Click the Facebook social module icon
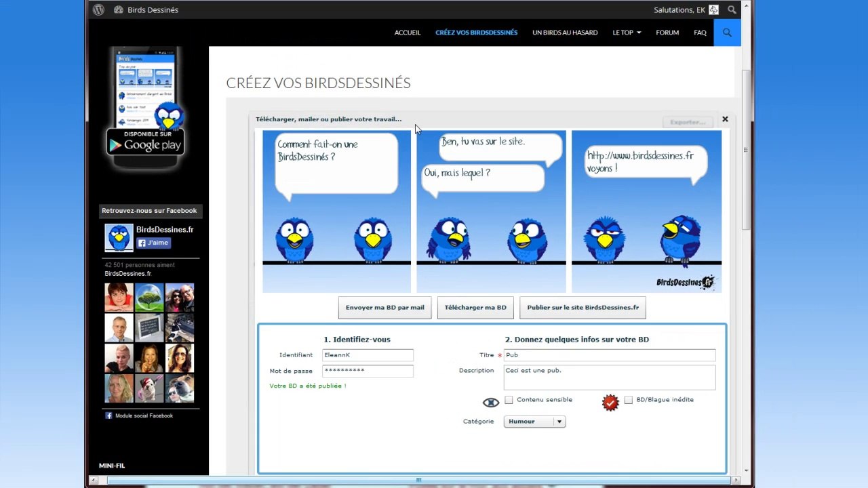Viewport: 868px width, 488px height. pyautogui.click(x=108, y=415)
